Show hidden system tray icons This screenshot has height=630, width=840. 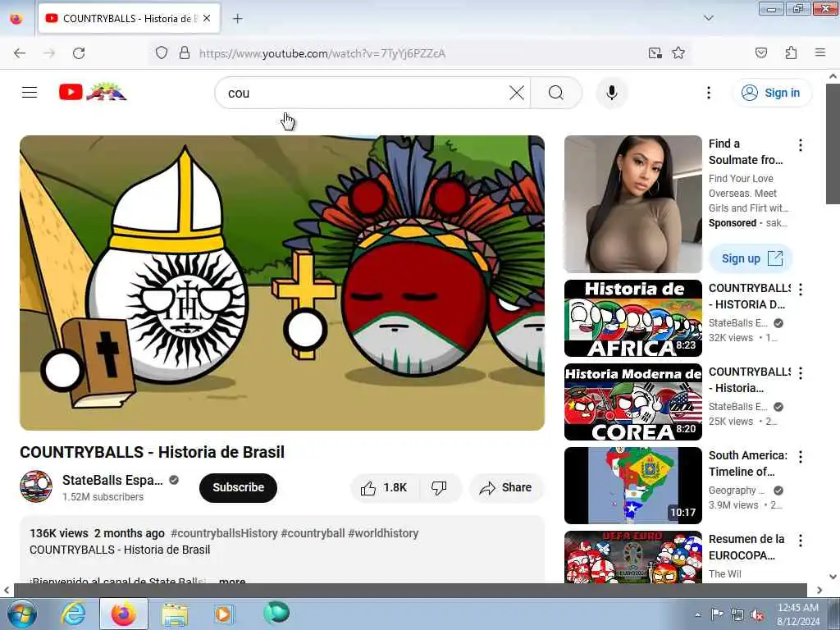pos(697,614)
